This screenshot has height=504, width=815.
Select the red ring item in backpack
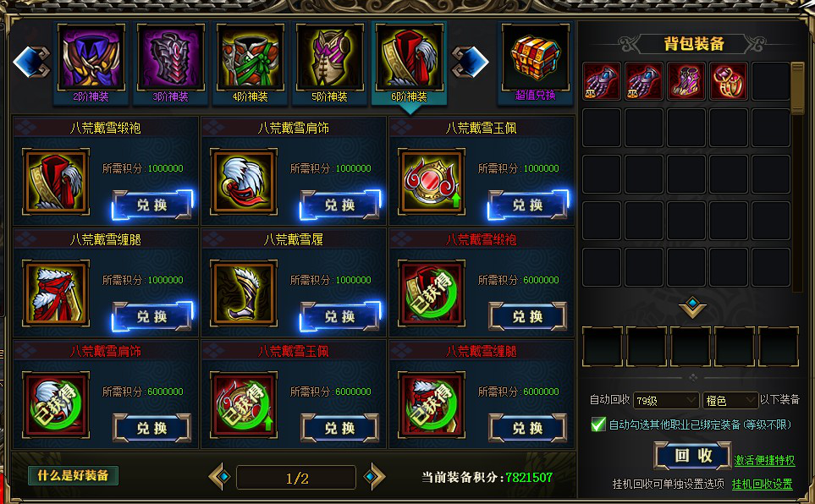[x=728, y=81]
